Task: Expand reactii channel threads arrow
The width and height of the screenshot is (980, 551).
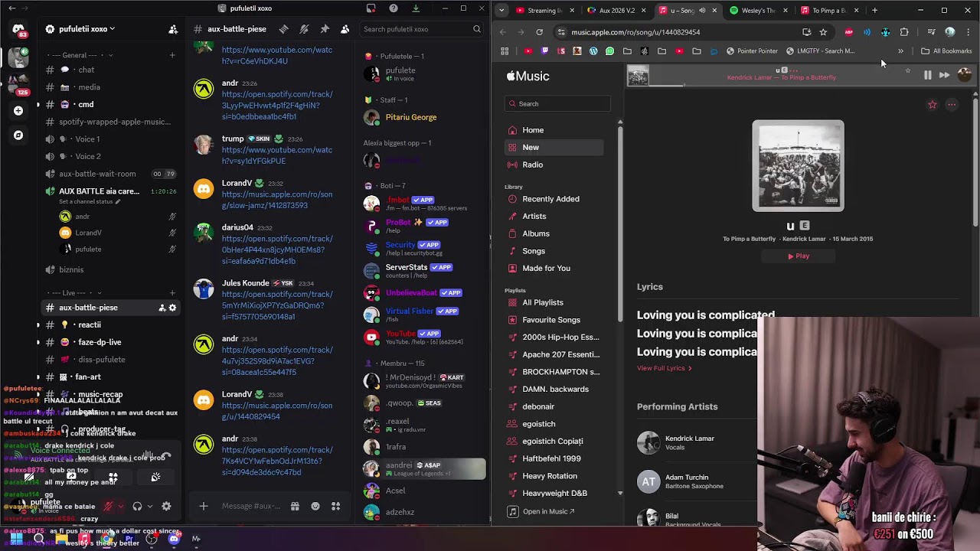Action: 38,325
